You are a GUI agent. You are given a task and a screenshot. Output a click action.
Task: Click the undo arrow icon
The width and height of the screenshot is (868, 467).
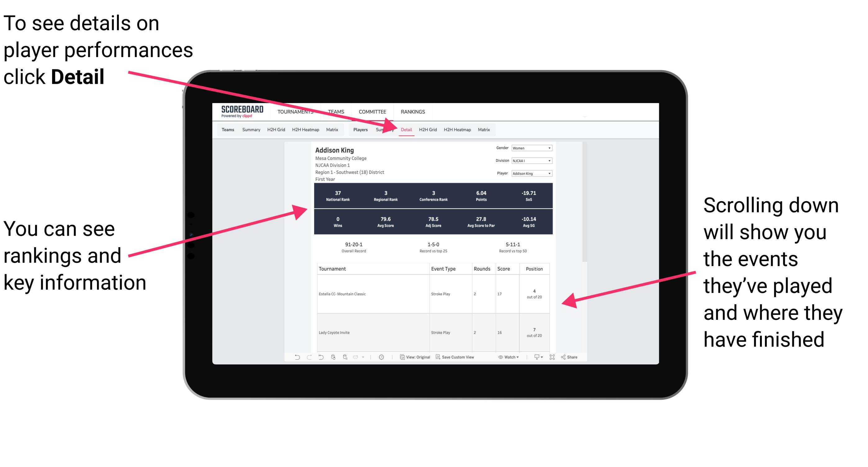point(294,360)
